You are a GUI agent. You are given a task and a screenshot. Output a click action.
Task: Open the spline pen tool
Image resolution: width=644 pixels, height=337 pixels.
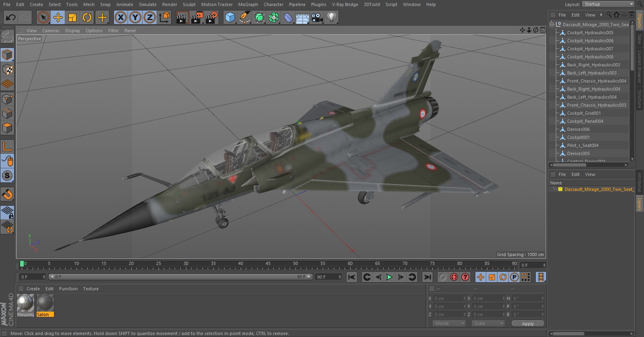pyautogui.click(x=244, y=17)
